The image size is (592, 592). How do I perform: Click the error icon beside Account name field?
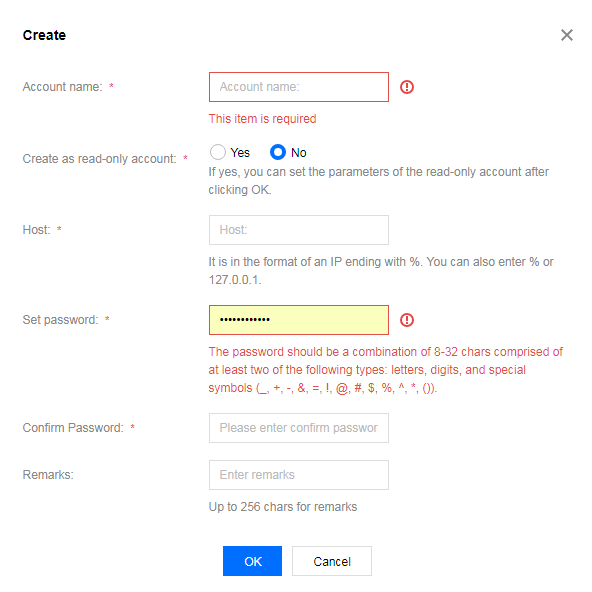[x=407, y=87]
